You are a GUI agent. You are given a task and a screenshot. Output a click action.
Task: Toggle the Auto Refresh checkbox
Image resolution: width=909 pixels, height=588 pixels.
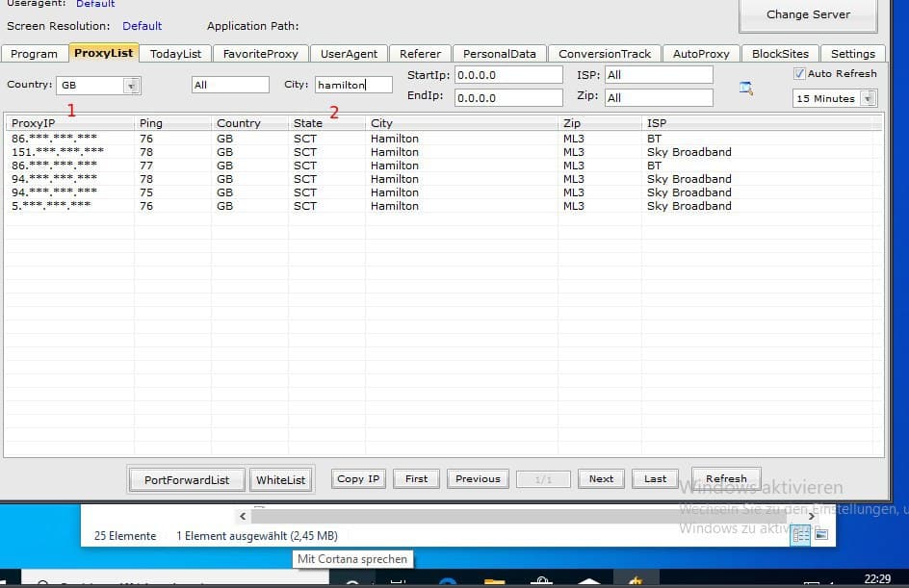click(799, 74)
